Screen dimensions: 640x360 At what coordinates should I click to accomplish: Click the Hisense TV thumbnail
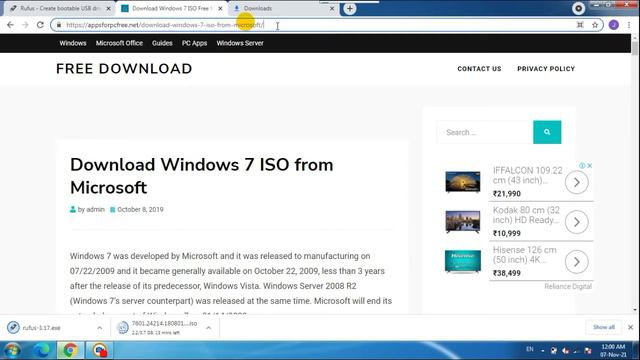tap(463, 261)
